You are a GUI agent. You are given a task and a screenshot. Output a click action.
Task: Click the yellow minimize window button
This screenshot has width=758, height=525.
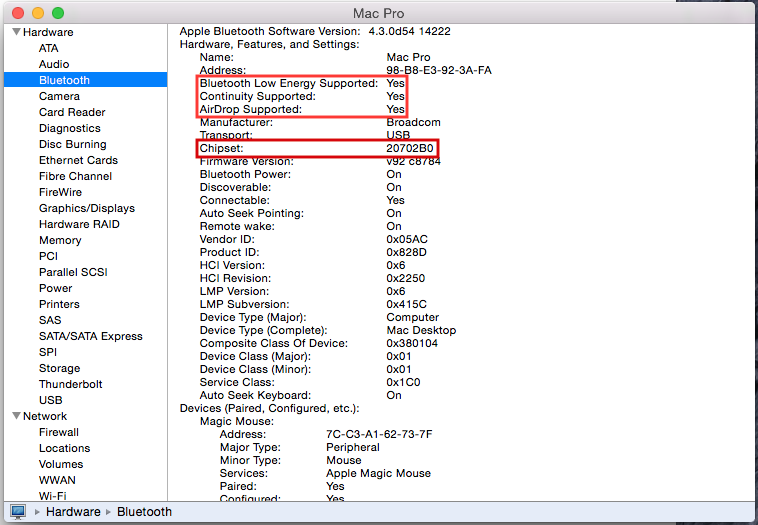[x=38, y=13]
